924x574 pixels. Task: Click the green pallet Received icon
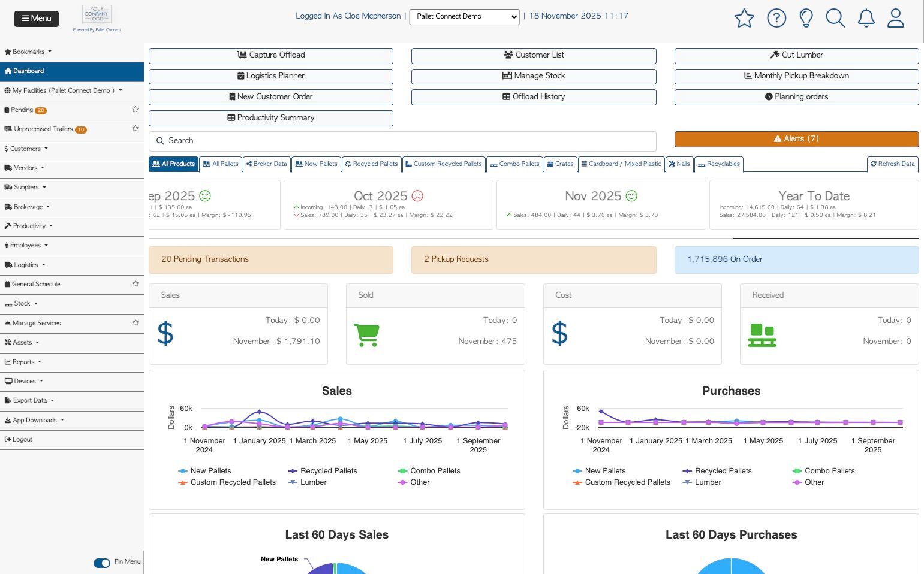click(x=762, y=335)
